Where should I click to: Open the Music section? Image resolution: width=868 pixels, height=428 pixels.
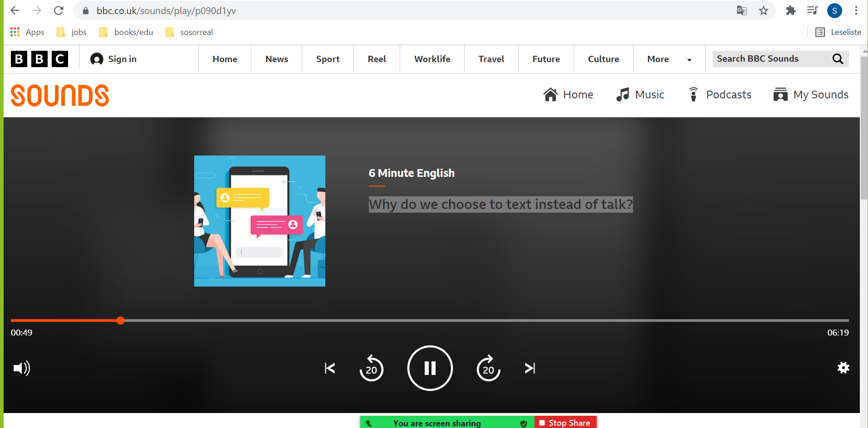click(x=640, y=94)
